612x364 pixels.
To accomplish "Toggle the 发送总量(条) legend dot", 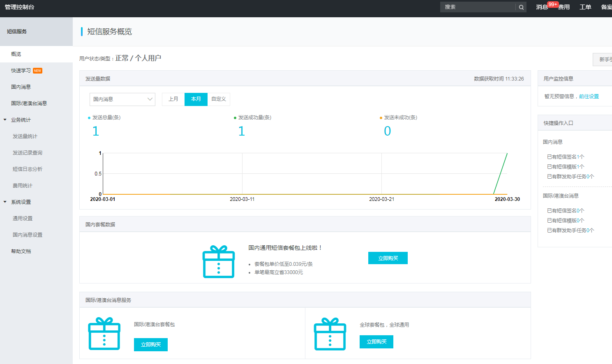I will tap(89, 118).
